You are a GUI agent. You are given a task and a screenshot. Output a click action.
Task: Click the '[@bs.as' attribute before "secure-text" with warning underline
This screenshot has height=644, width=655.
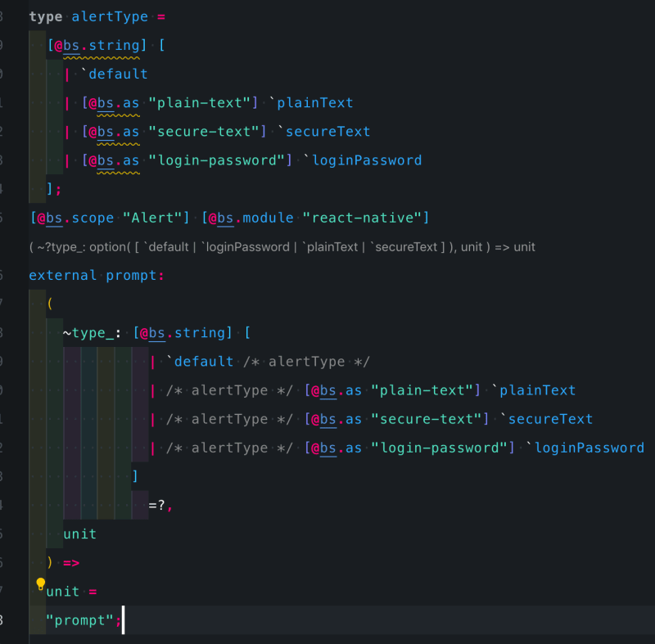[x=111, y=132]
